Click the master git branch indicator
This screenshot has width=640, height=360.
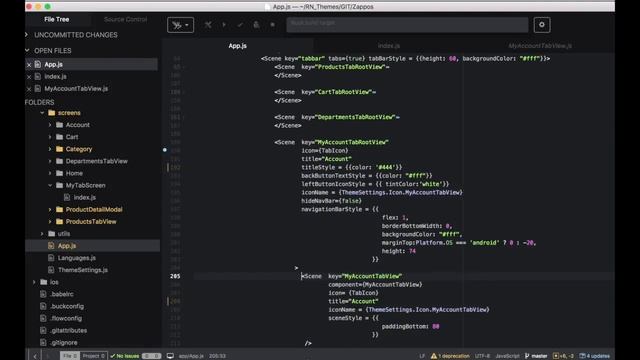point(536,356)
